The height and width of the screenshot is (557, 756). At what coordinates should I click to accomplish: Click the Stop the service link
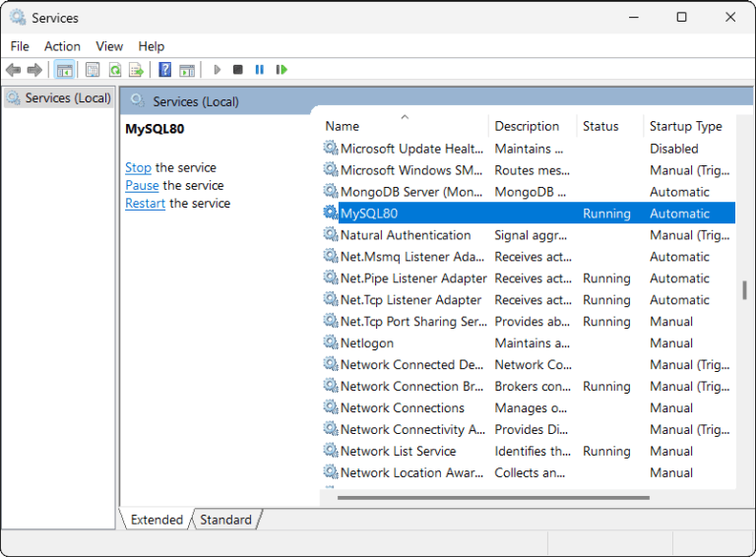point(138,167)
